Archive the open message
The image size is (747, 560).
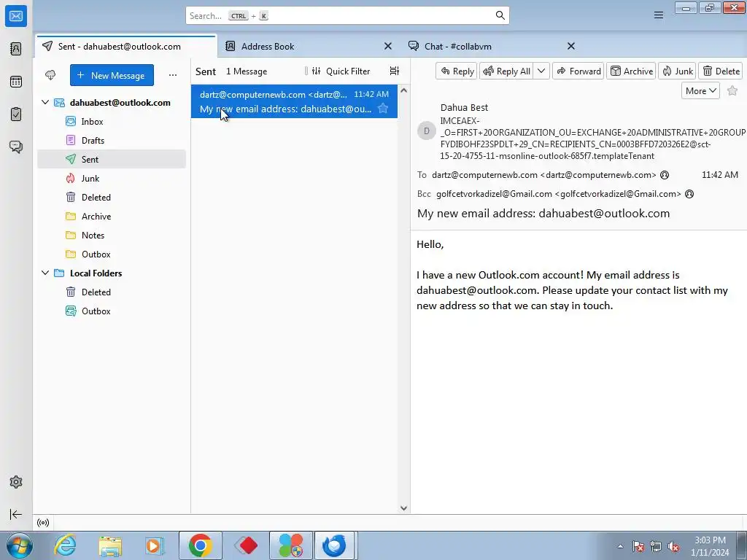tap(631, 71)
